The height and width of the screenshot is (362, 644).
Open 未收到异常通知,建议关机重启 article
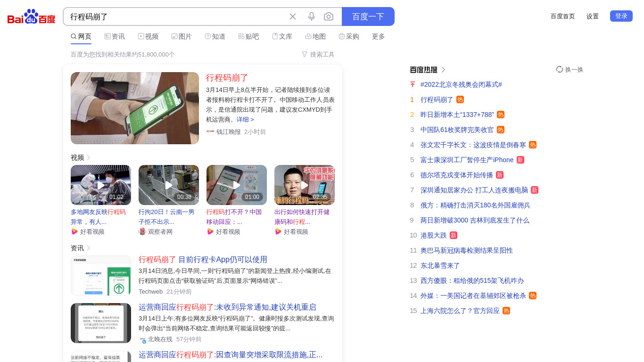click(x=227, y=307)
